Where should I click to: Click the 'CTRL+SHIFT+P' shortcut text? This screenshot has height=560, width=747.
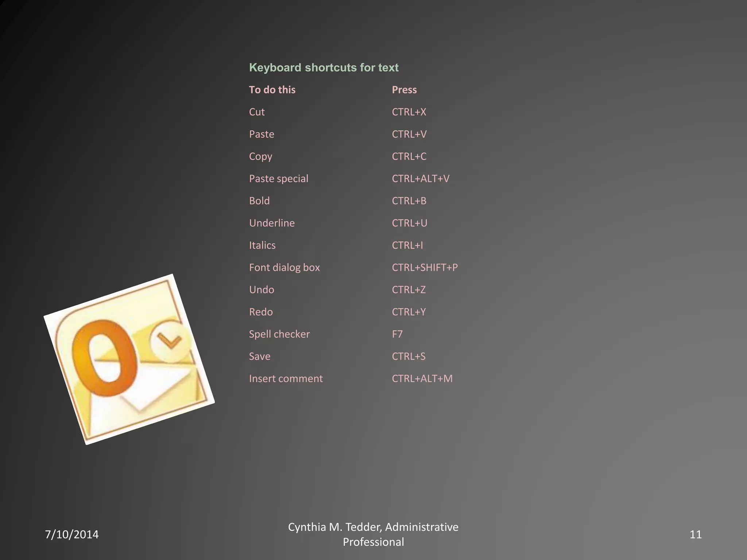425,268
